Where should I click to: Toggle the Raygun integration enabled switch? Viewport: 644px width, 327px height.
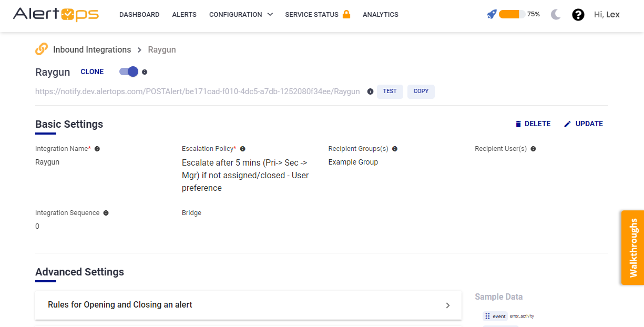[129, 71]
